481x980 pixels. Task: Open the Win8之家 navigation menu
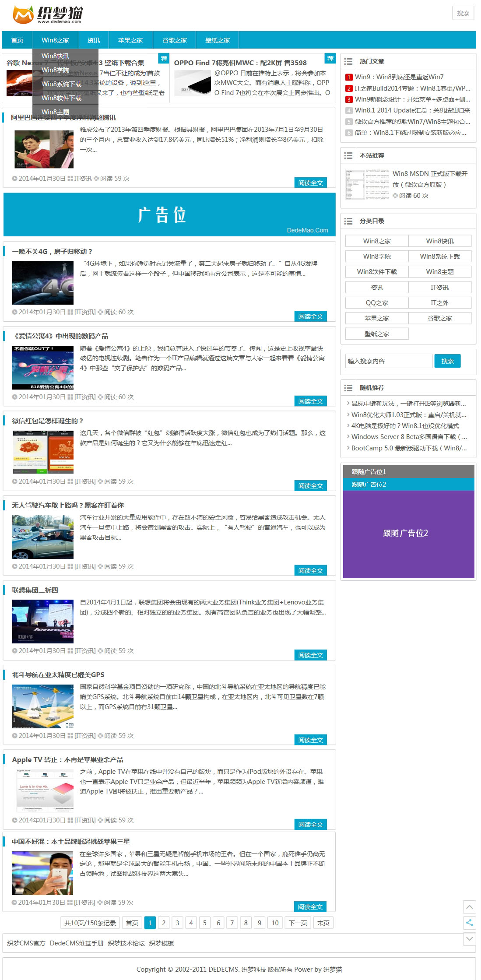(55, 40)
